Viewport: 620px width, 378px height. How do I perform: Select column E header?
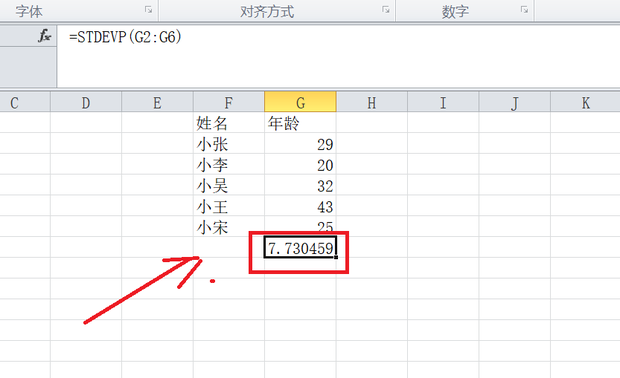pyautogui.click(x=157, y=103)
